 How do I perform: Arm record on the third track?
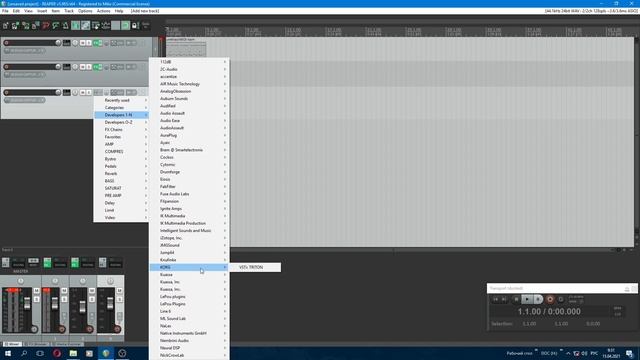[6, 92]
